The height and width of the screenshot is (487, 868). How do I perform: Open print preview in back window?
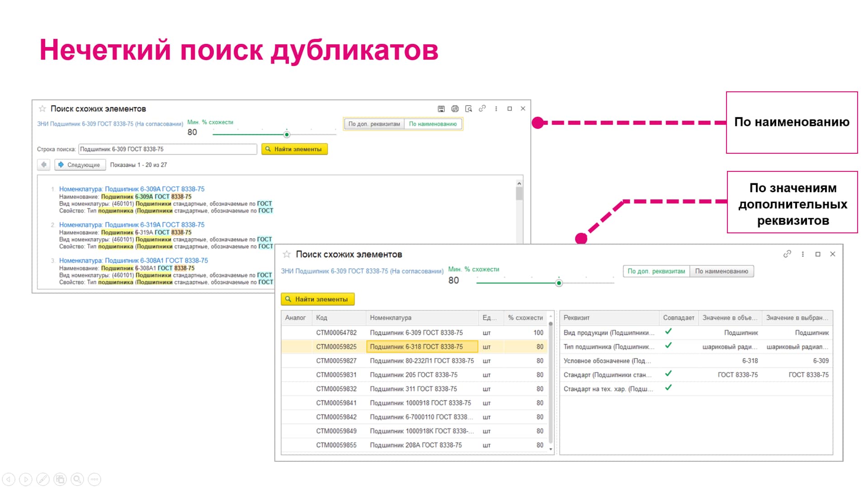[468, 109]
